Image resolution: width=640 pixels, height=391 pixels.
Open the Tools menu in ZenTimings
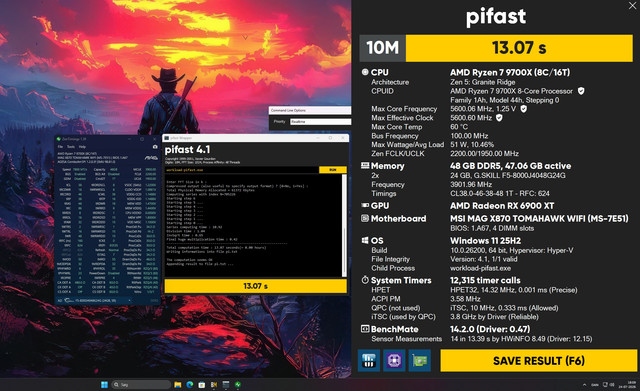[71, 147]
